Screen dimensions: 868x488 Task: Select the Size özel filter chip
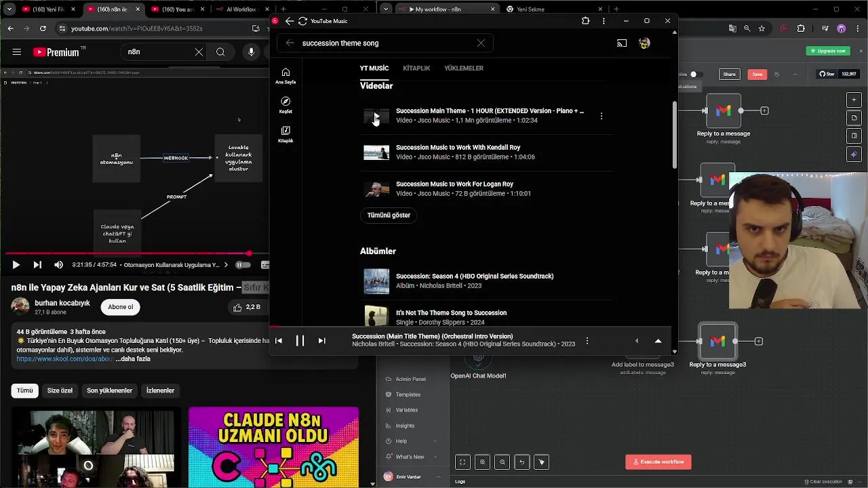(60, 390)
